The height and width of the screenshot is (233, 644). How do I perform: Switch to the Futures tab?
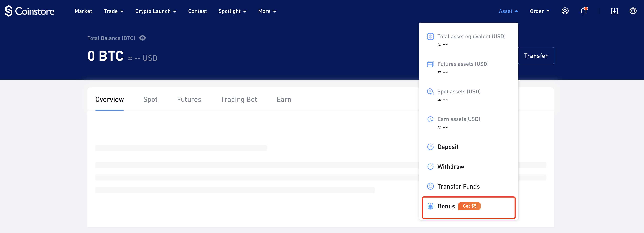189,99
